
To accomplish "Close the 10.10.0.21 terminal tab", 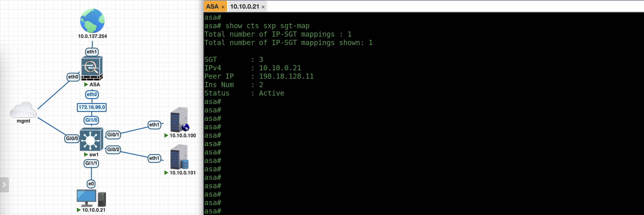I will [263, 7].
